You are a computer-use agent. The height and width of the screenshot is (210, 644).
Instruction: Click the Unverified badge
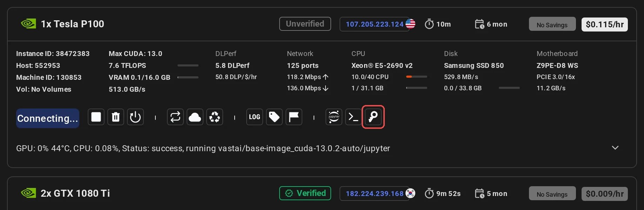(x=305, y=24)
